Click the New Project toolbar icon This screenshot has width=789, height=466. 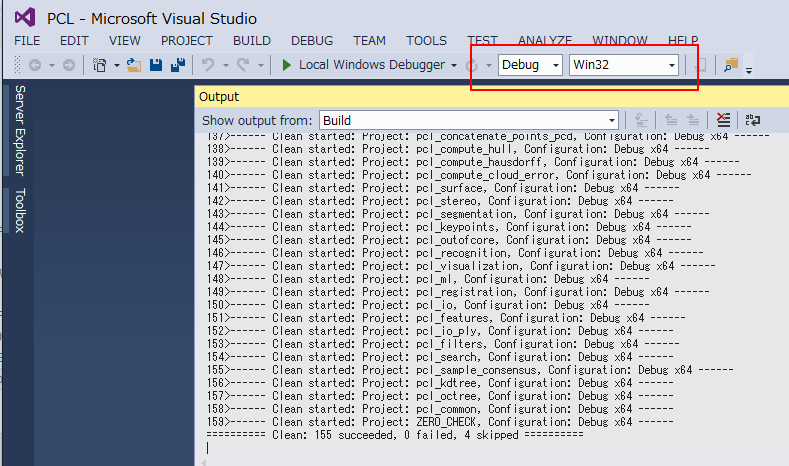point(100,65)
